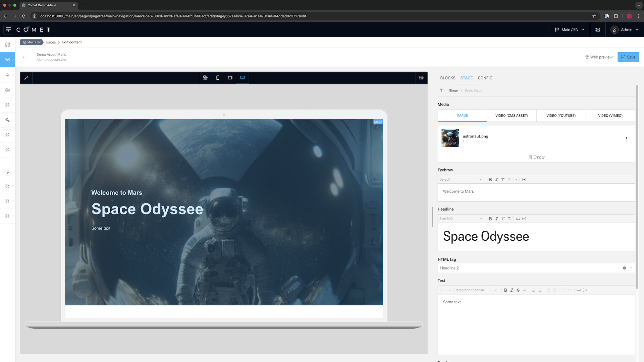Switch preview to mobile device view
The width and height of the screenshot is (644, 362).
coord(218,78)
